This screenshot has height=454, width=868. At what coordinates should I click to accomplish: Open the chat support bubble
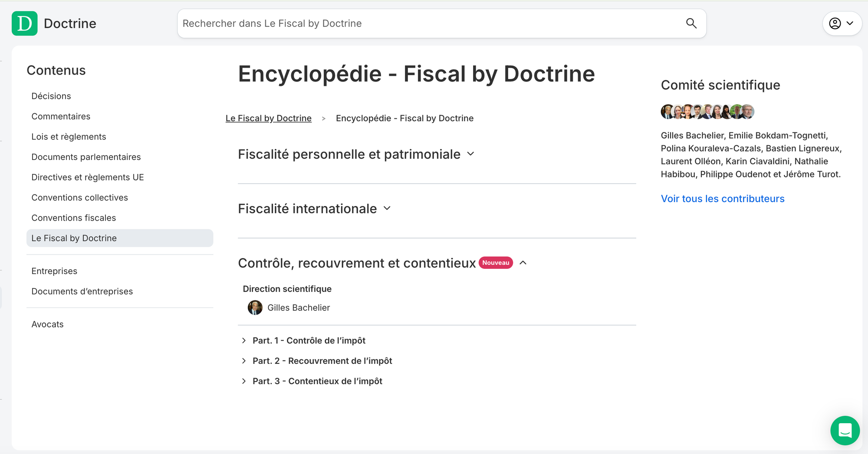point(845,431)
